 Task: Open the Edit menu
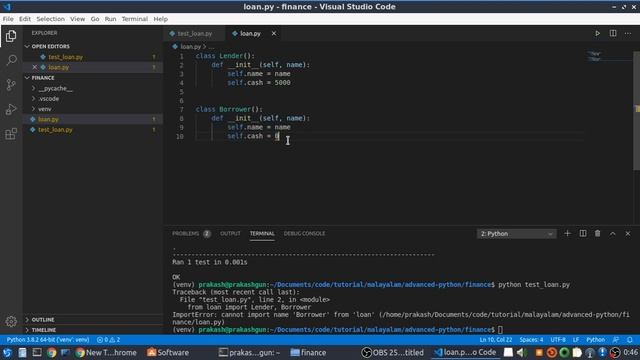[x=24, y=19]
